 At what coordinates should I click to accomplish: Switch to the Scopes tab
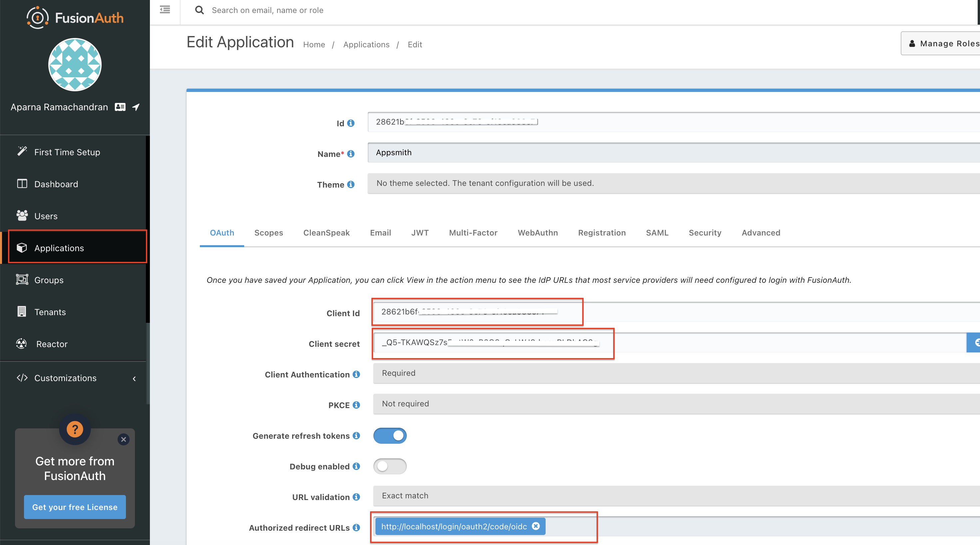point(268,233)
